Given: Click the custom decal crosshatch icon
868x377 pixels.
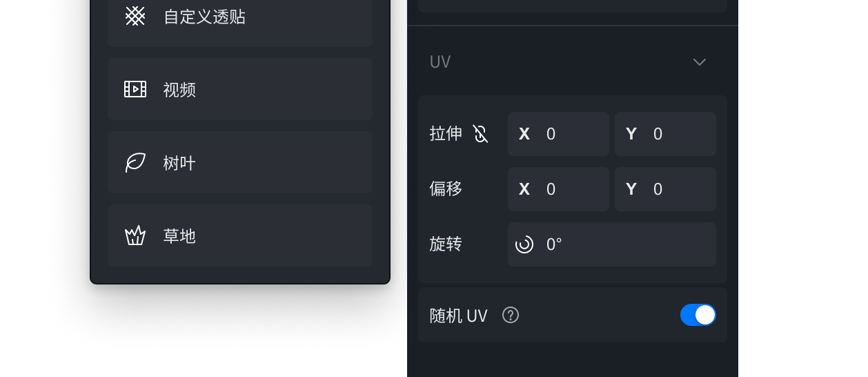Looking at the screenshot, I should coord(135,16).
